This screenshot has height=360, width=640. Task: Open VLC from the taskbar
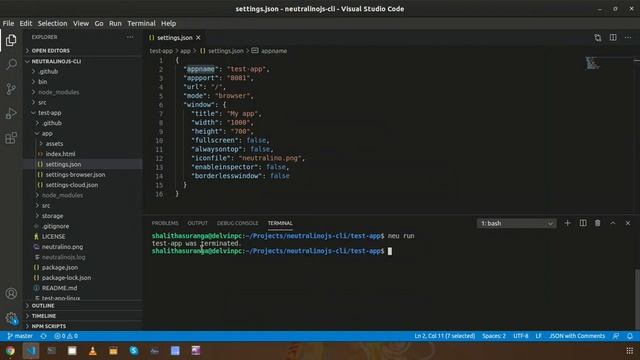click(93, 351)
